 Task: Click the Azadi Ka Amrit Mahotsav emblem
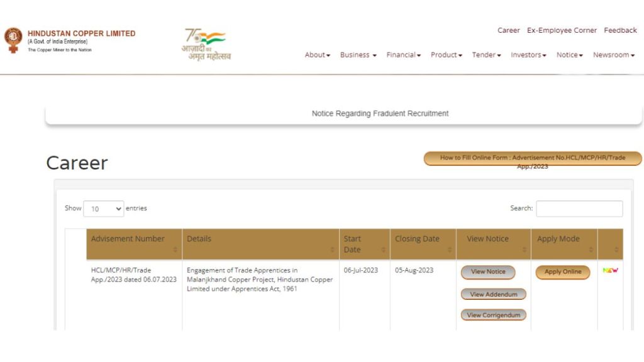click(x=206, y=45)
